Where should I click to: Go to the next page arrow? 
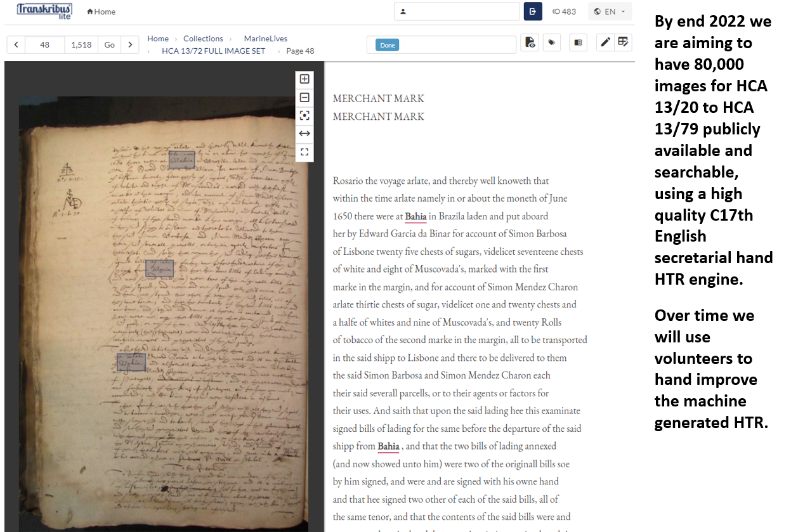point(130,45)
